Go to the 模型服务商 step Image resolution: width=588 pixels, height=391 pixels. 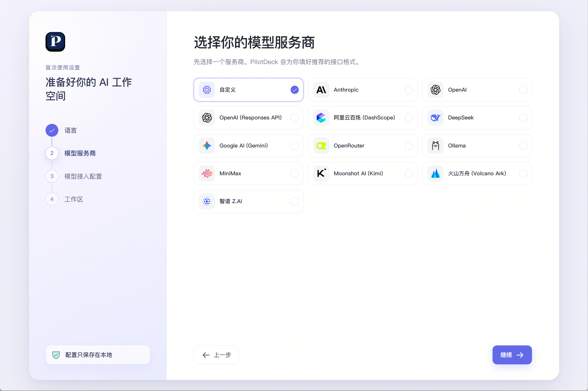click(80, 153)
